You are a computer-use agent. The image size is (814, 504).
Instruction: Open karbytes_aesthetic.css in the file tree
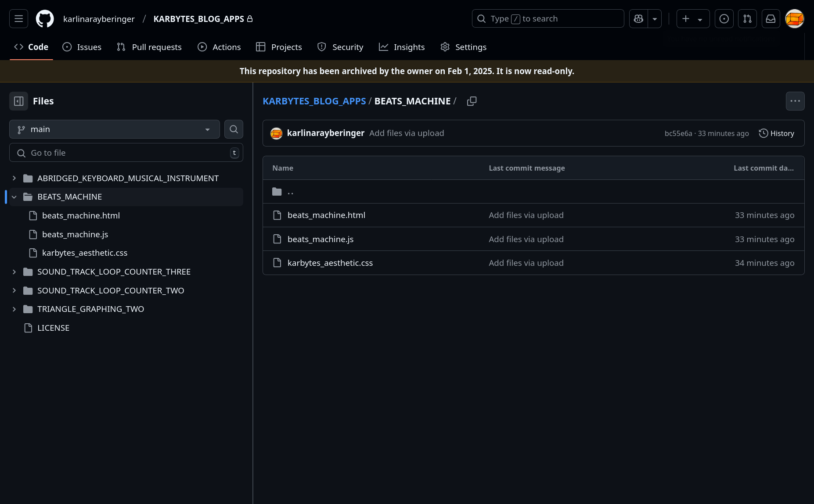[85, 253]
